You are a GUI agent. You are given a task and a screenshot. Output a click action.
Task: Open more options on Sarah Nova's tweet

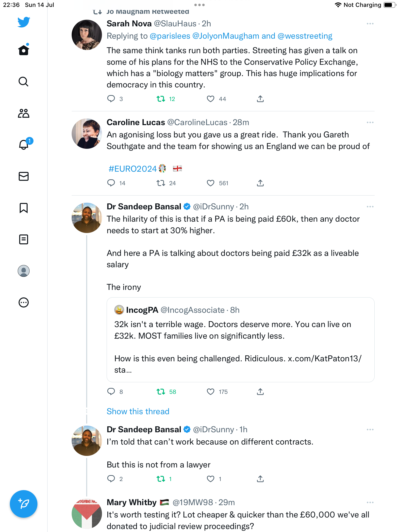(x=370, y=24)
